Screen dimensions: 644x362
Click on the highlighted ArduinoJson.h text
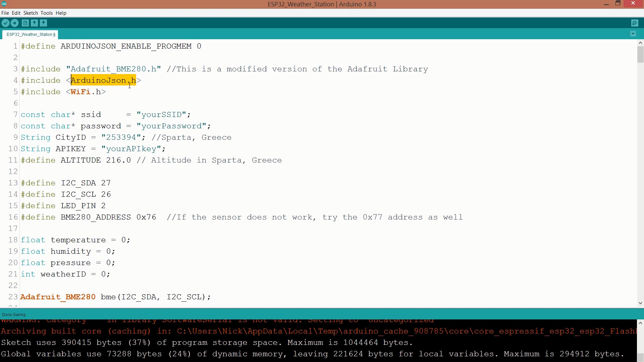pos(103,80)
